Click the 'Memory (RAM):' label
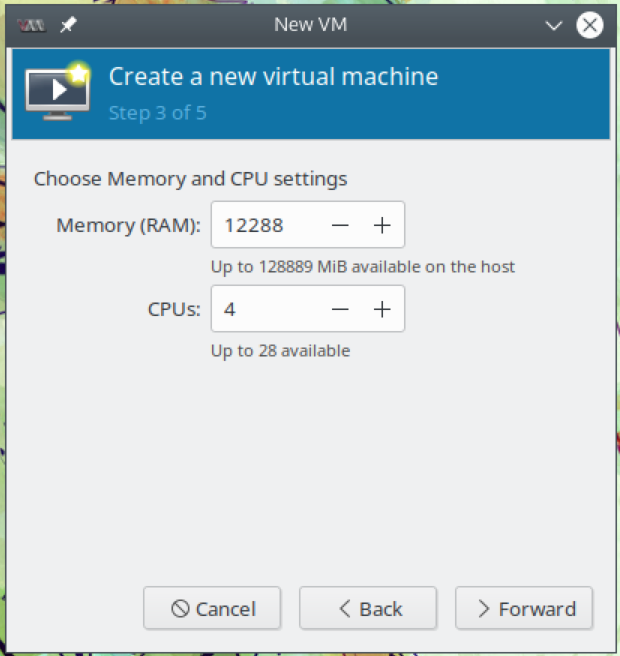The image size is (620, 656). click(x=128, y=226)
